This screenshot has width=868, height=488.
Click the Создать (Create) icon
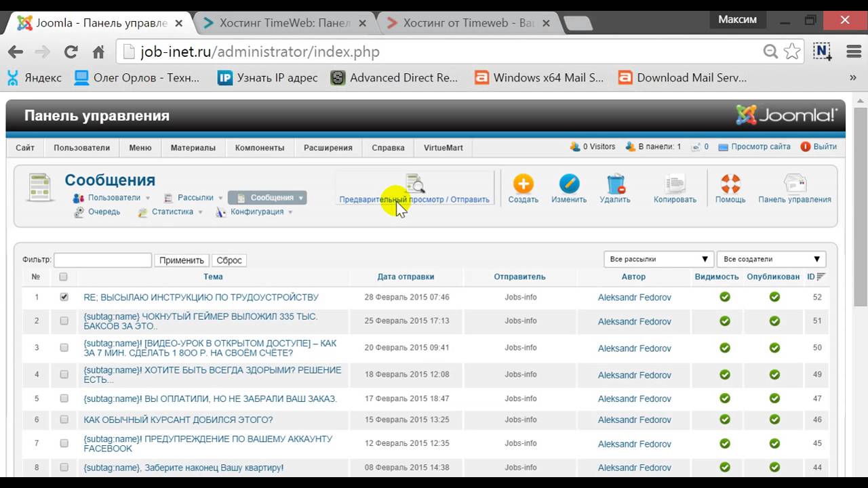[523, 184]
